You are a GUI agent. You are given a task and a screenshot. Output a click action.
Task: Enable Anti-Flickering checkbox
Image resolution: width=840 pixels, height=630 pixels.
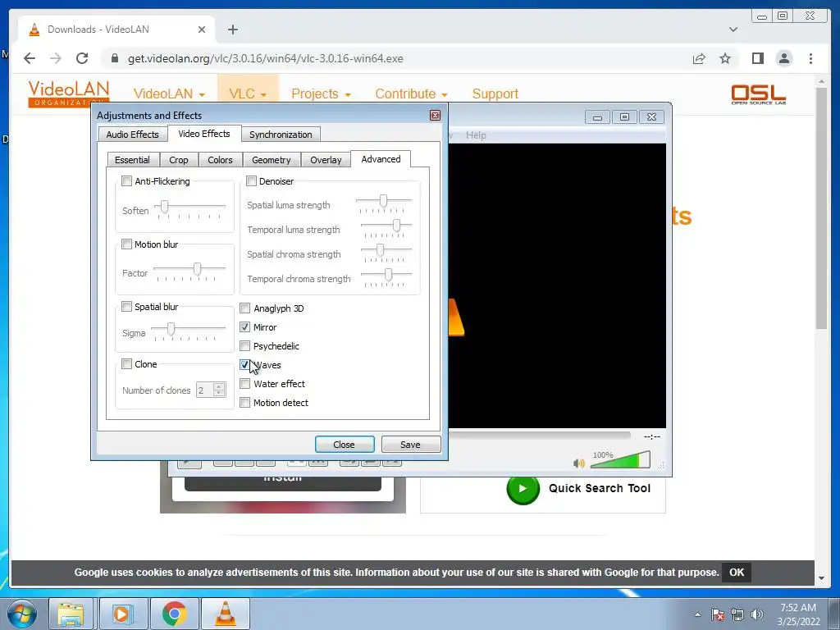(126, 181)
